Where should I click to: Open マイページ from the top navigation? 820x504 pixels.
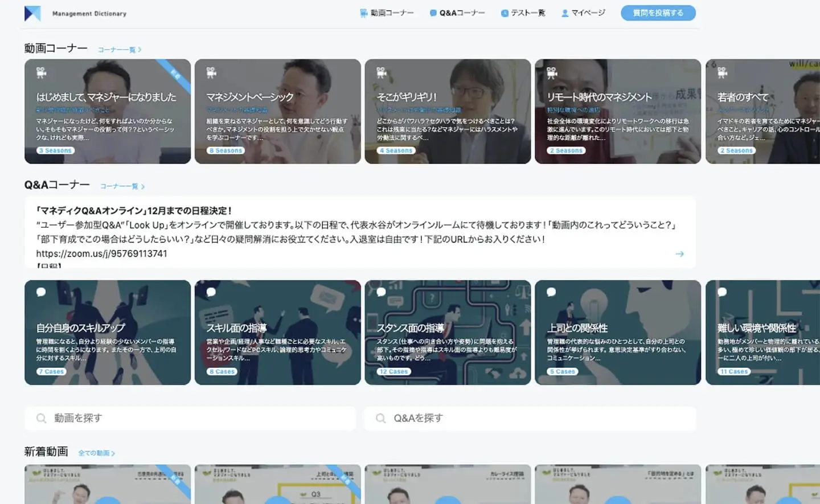(583, 13)
